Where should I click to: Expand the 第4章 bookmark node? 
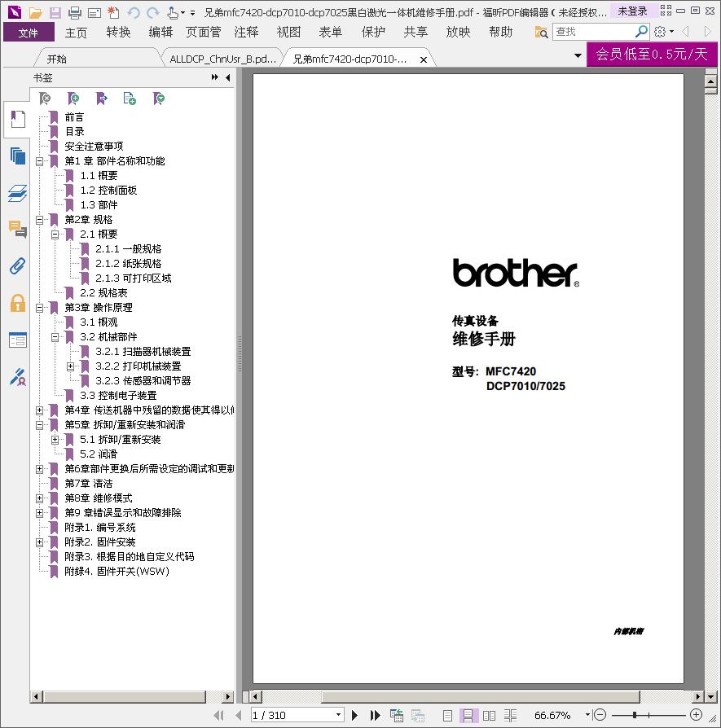pos(39,410)
